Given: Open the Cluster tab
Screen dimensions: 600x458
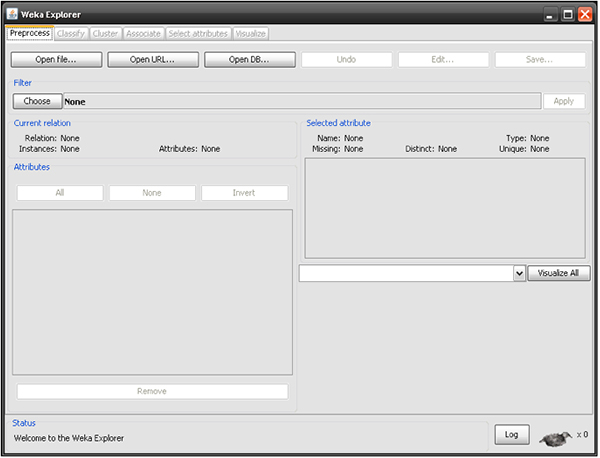Looking at the screenshot, I should coord(105,34).
